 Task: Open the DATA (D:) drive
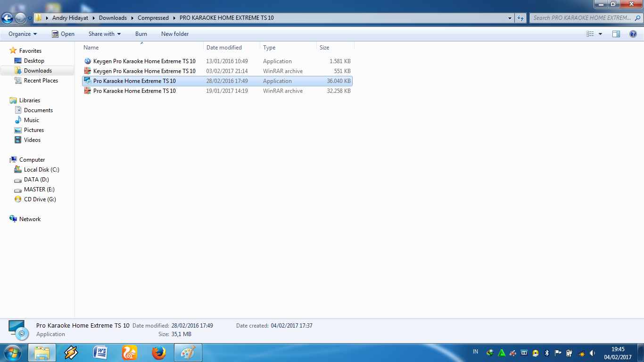point(36,180)
